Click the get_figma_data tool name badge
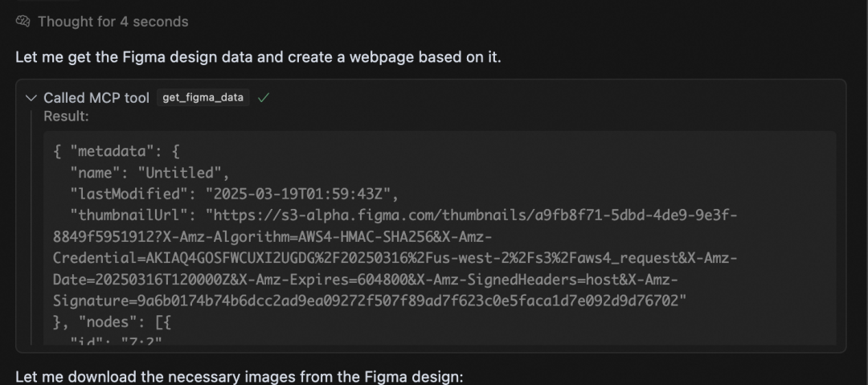The width and height of the screenshot is (868, 385). point(203,97)
